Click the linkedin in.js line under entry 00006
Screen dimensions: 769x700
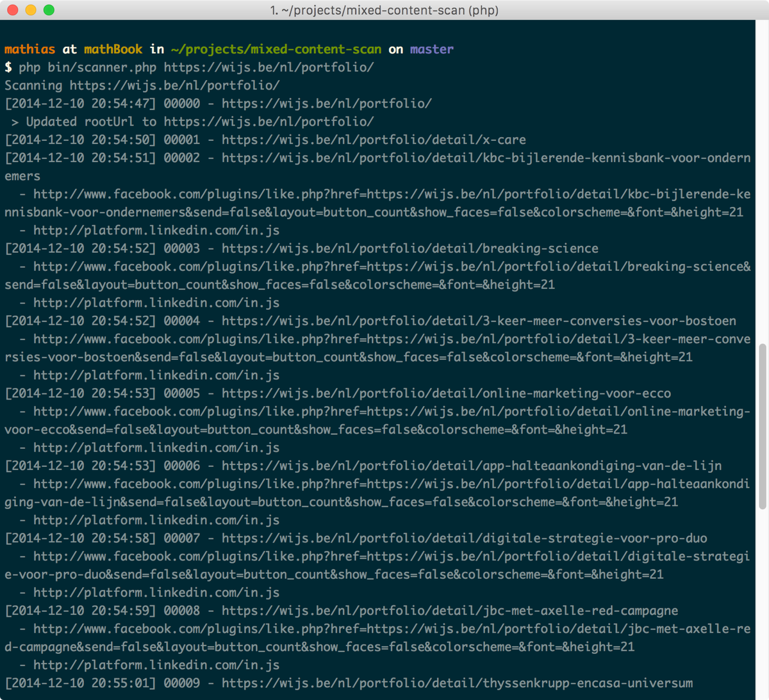coord(149,520)
